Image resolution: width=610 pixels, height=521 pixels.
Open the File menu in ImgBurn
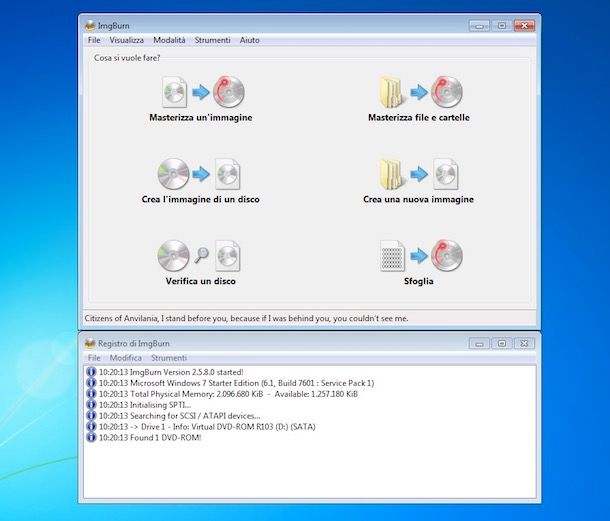94,40
